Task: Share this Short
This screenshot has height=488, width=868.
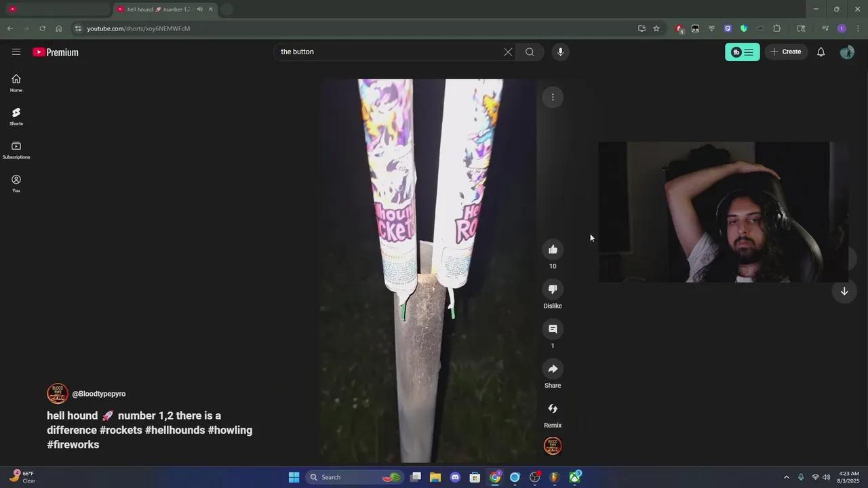Action: point(553,369)
